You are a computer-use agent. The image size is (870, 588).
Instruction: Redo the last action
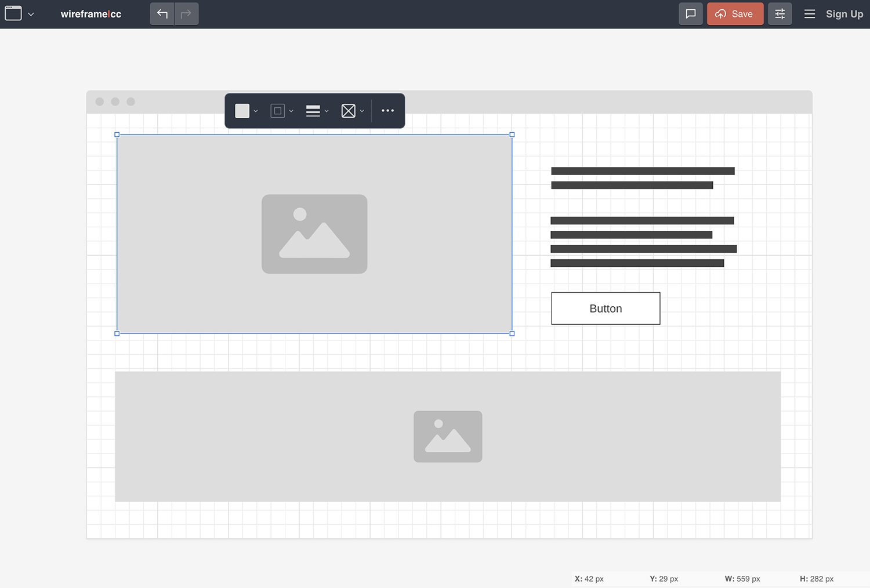point(186,14)
